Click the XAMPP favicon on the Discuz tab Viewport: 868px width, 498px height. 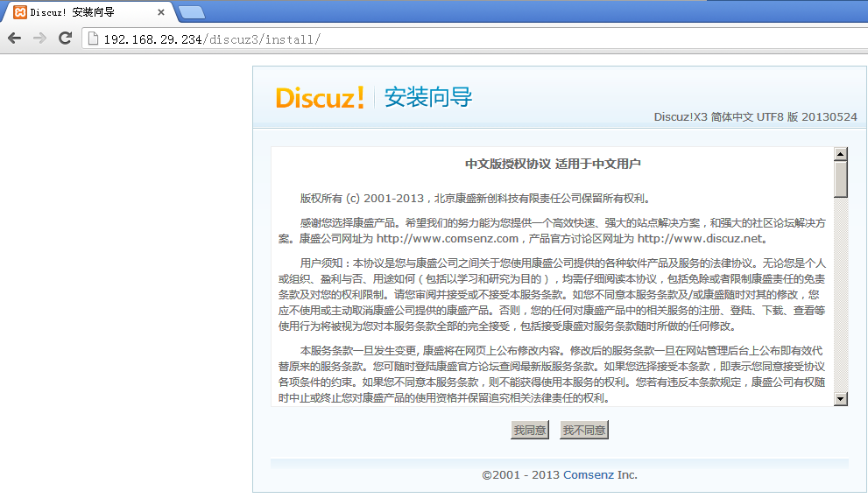tap(20, 12)
